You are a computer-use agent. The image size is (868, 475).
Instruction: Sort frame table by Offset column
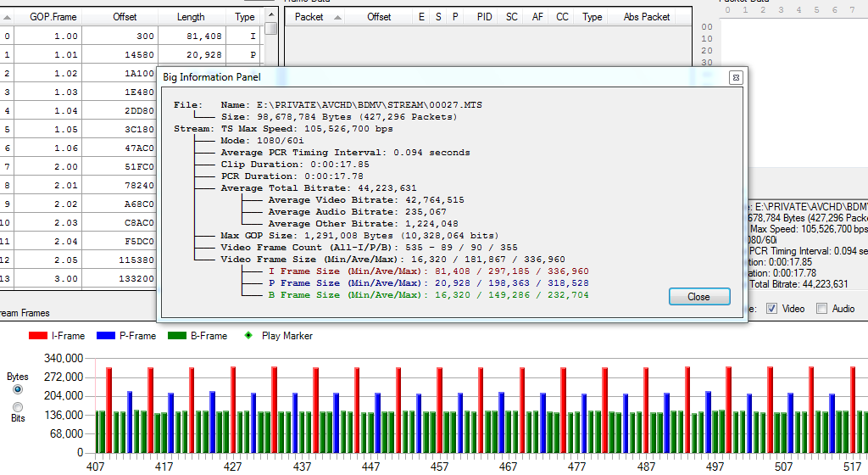tap(125, 17)
